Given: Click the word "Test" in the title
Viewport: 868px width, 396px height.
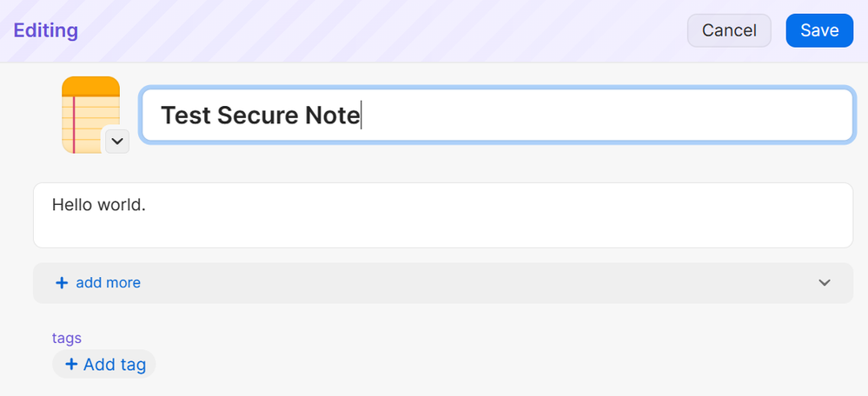Looking at the screenshot, I should click(186, 115).
